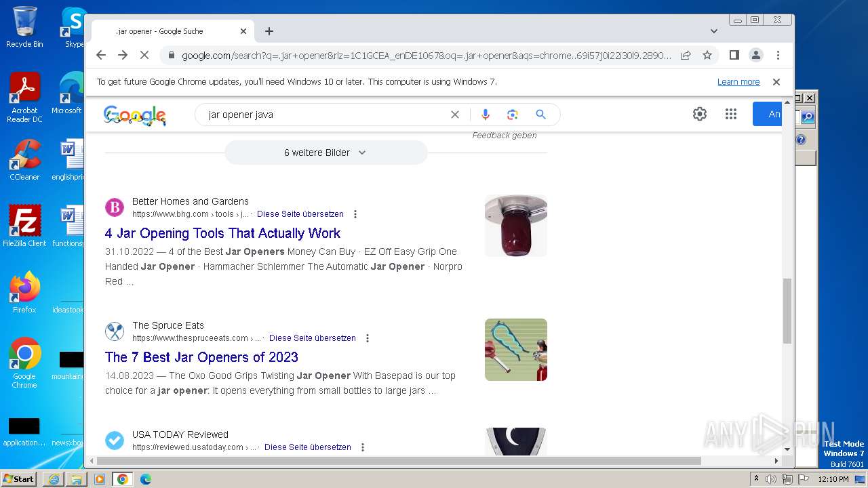This screenshot has height=488, width=868.
Task: Show hidden system tray icons
Action: click(x=756, y=479)
